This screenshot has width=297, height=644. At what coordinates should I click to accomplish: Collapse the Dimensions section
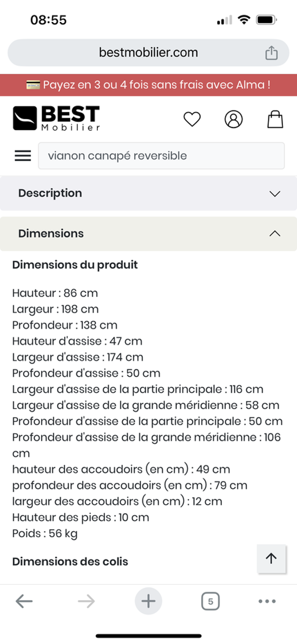click(x=148, y=234)
